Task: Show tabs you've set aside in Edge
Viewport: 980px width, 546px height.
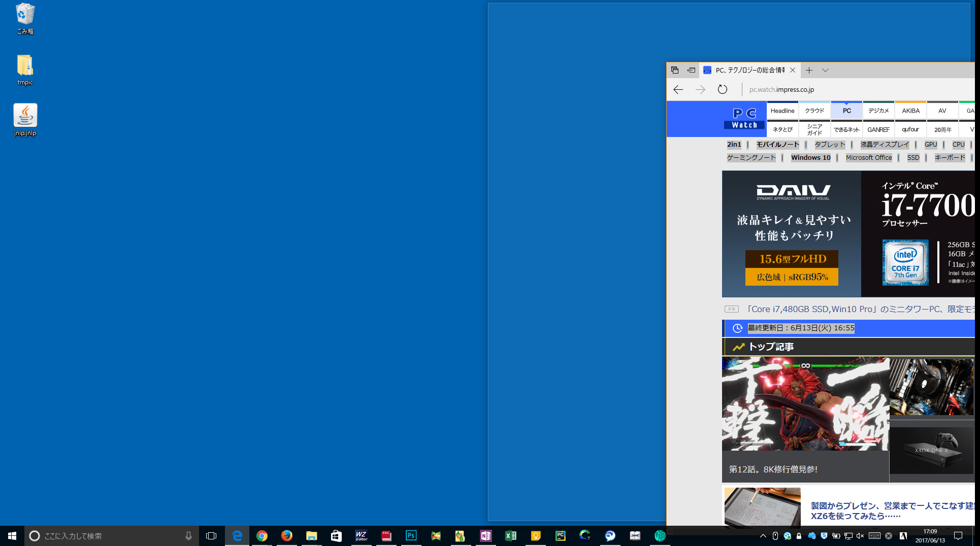Action: [x=675, y=70]
